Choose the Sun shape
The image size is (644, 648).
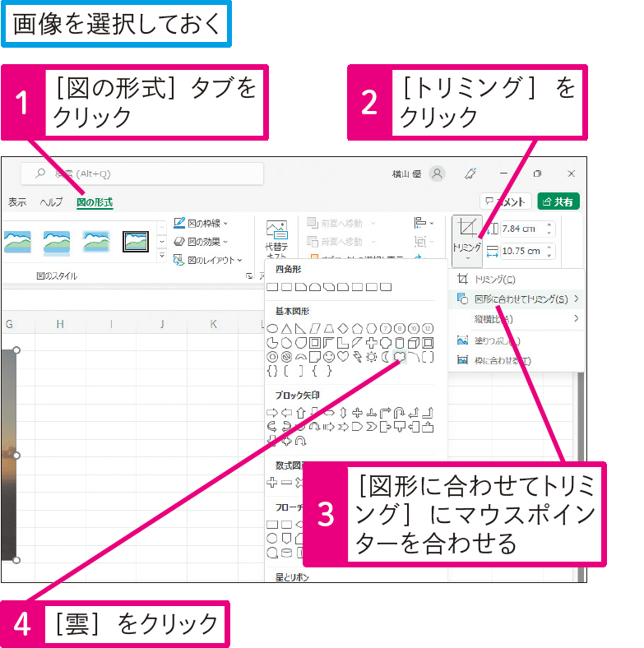pos(371,356)
